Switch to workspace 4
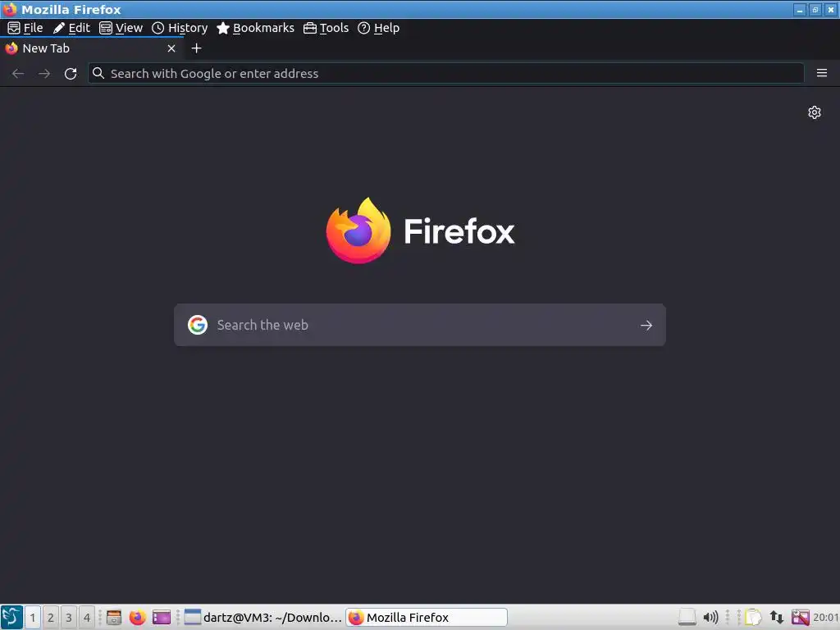 (x=87, y=617)
